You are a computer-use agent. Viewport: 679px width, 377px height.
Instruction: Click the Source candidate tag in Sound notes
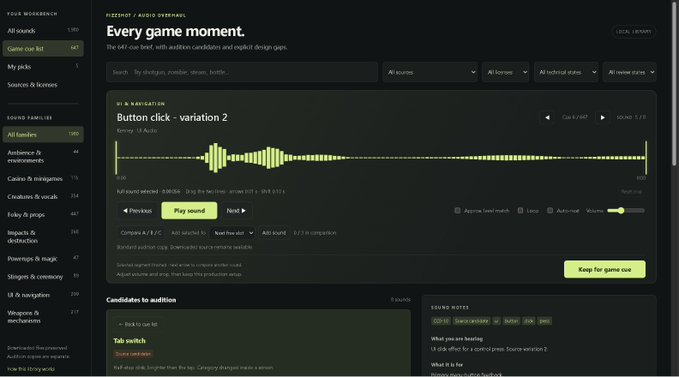472,321
